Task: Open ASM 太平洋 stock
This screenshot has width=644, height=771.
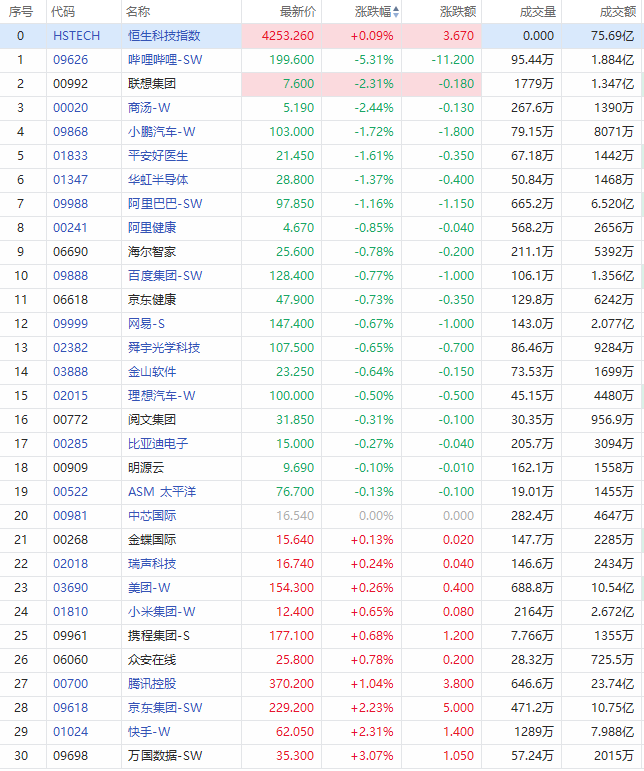Action: (x=162, y=492)
